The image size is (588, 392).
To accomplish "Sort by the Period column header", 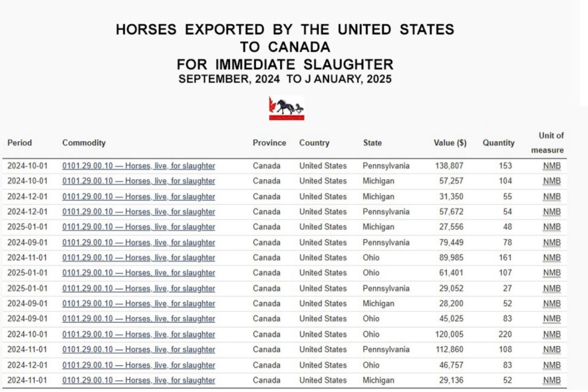I will [20, 143].
